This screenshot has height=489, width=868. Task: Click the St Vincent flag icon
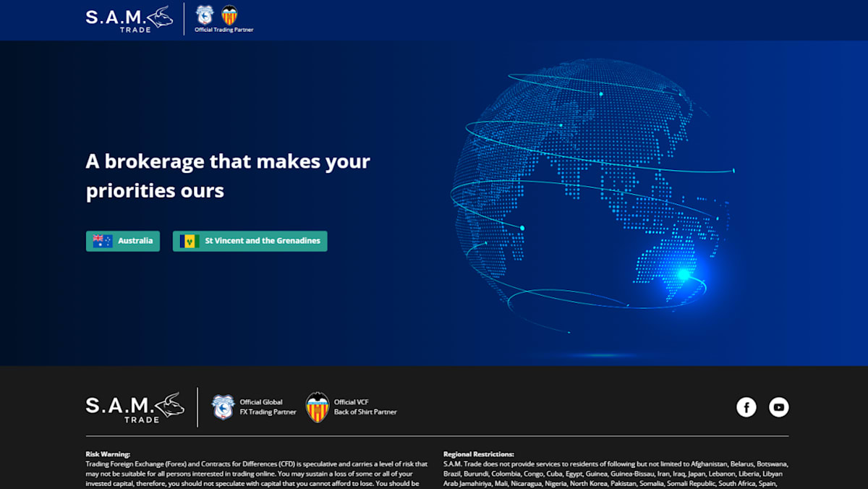point(190,241)
